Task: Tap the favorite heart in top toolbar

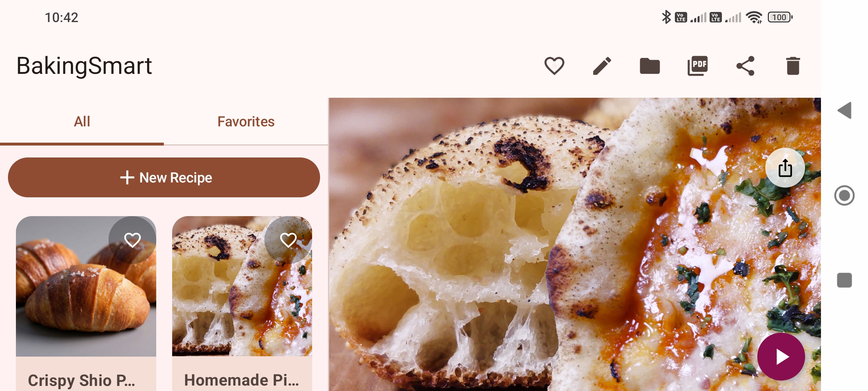Action: (x=554, y=66)
